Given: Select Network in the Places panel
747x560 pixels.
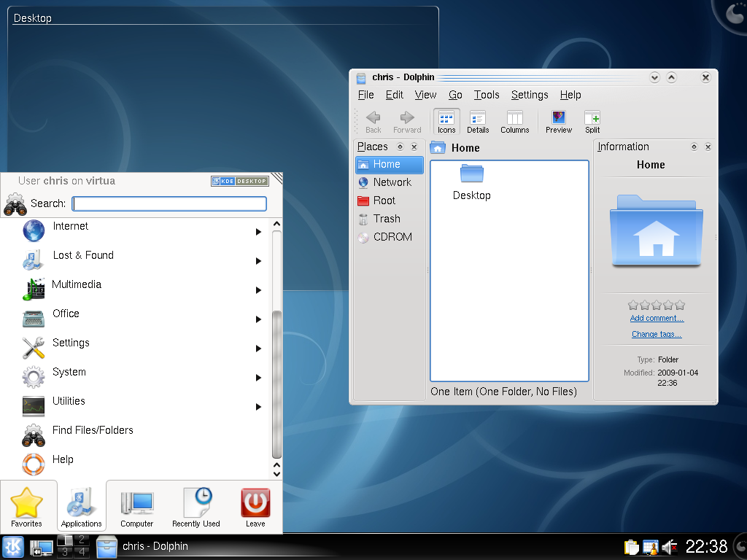Looking at the screenshot, I should pyautogui.click(x=390, y=182).
